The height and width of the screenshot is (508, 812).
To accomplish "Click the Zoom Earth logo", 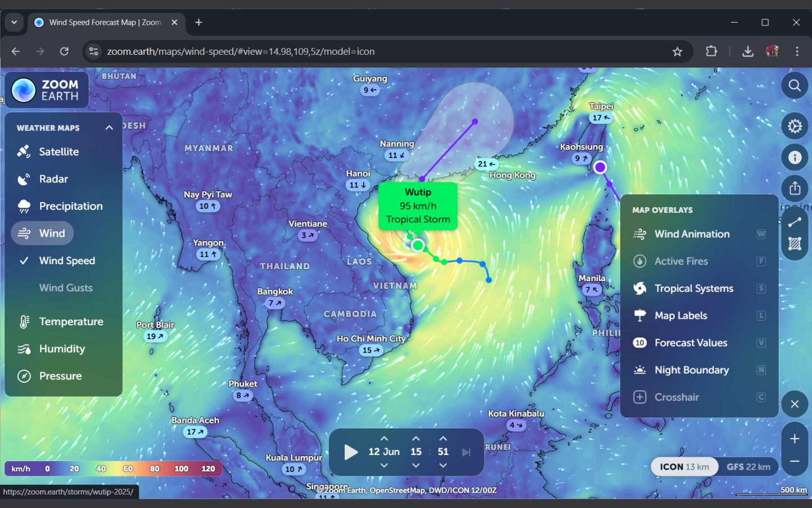I will coord(47,90).
